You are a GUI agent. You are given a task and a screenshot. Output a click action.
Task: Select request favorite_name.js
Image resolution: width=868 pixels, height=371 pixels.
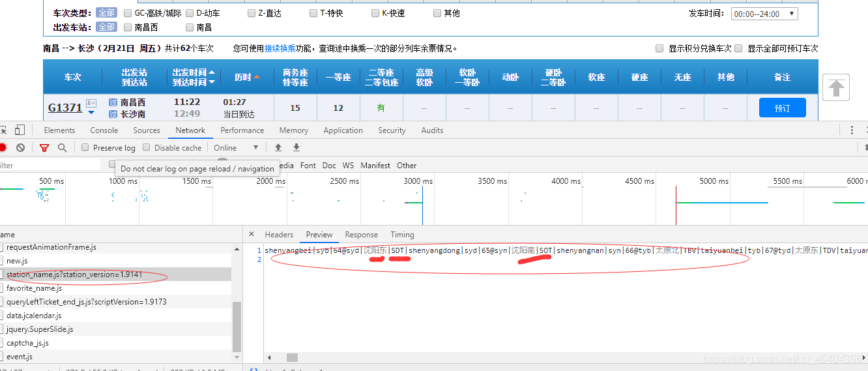click(116, 288)
